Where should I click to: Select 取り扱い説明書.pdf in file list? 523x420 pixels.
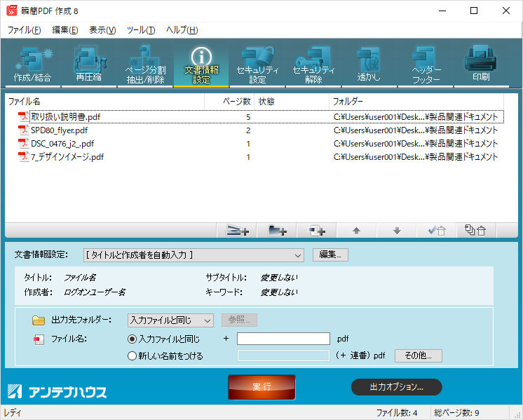click(65, 117)
